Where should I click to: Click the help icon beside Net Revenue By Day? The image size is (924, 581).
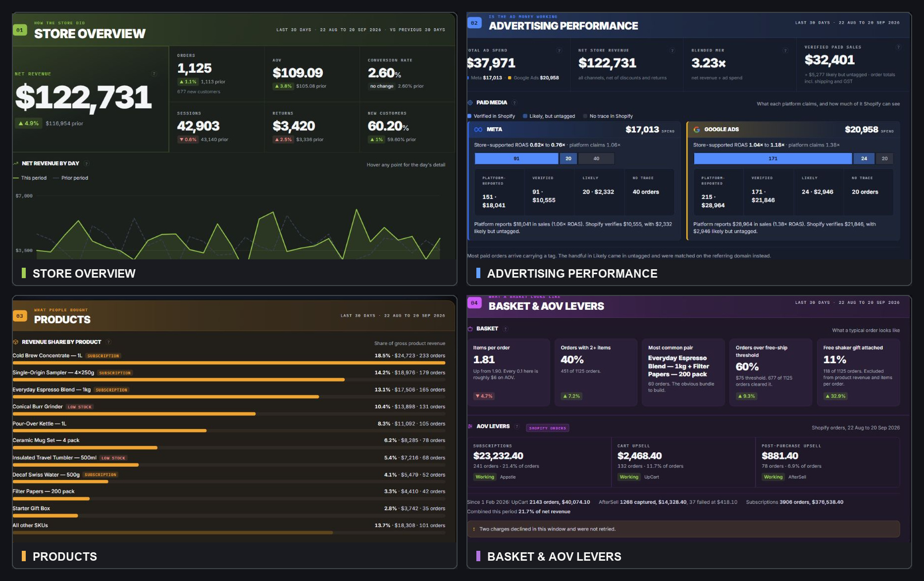coord(87,163)
